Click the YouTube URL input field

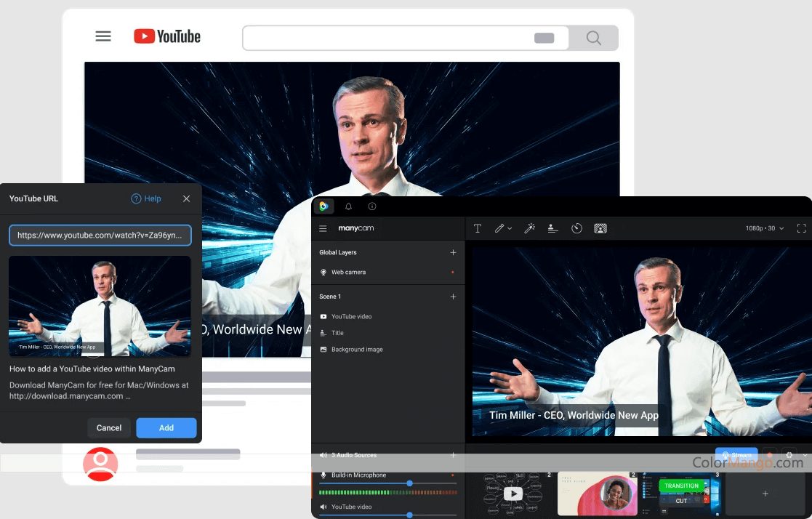point(100,236)
